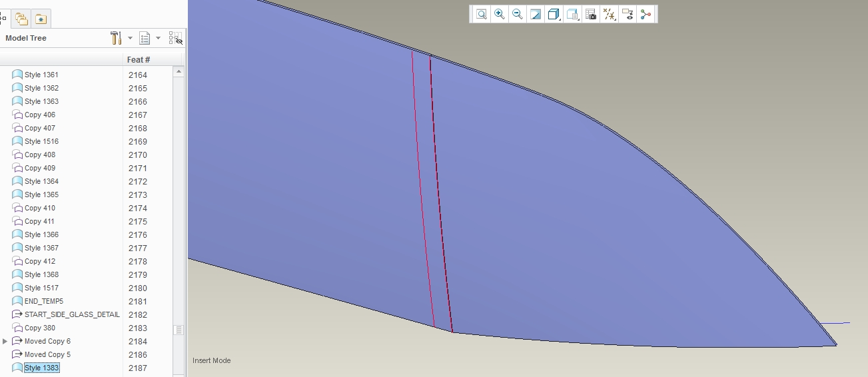Select Copy 412 feature
This screenshot has height=377, width=868.
pos(40,261)
